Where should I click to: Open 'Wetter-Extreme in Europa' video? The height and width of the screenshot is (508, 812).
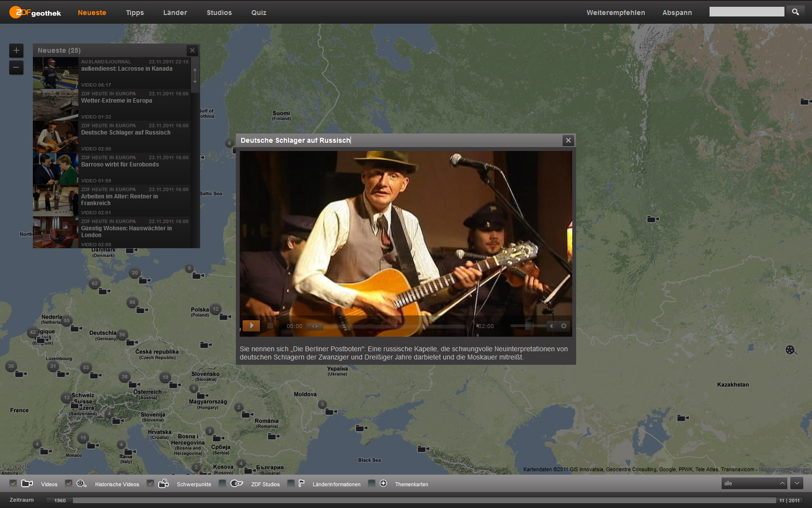point(116,101)
